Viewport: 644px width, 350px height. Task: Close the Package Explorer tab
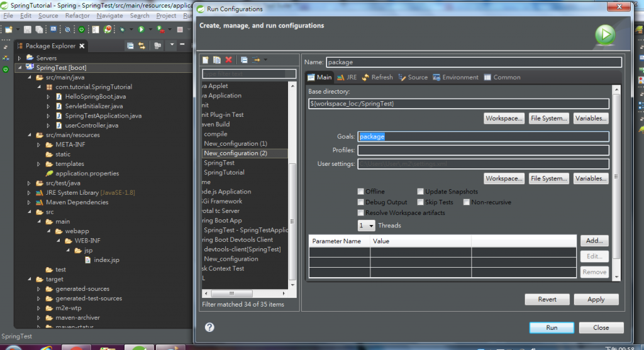pyautogui.click(x=82, y=46)
